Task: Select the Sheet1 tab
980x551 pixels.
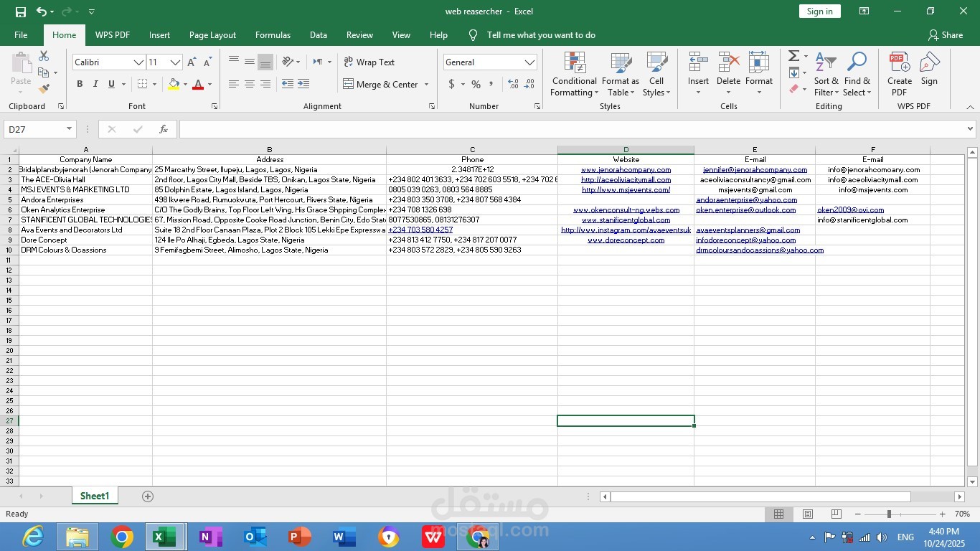Action: tap(95, 496)
